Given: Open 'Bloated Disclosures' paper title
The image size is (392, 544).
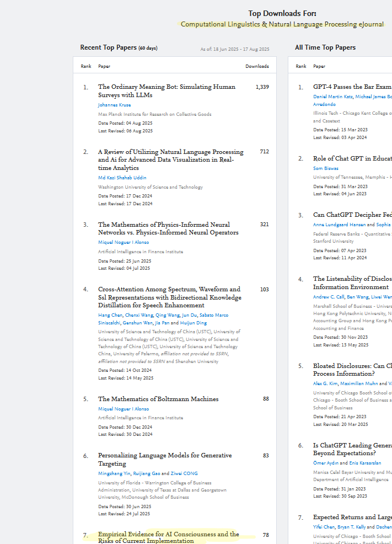Looking at the screenshot, I should point(352,370).
